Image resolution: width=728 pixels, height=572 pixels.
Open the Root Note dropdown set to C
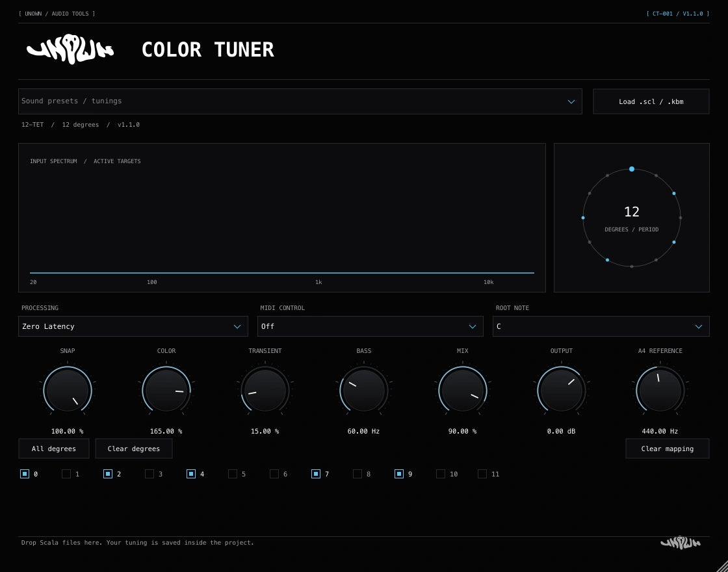click(x=601, y=326)
